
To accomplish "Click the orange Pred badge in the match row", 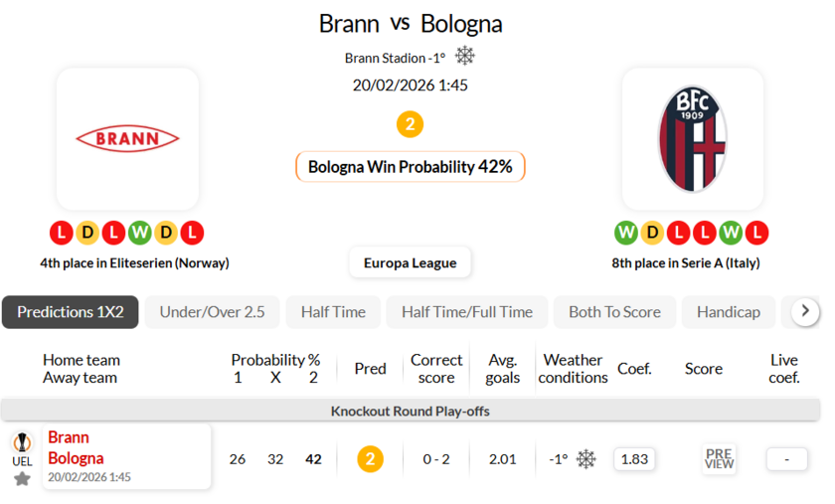I will pyautogui.click(x=370, y=458).
